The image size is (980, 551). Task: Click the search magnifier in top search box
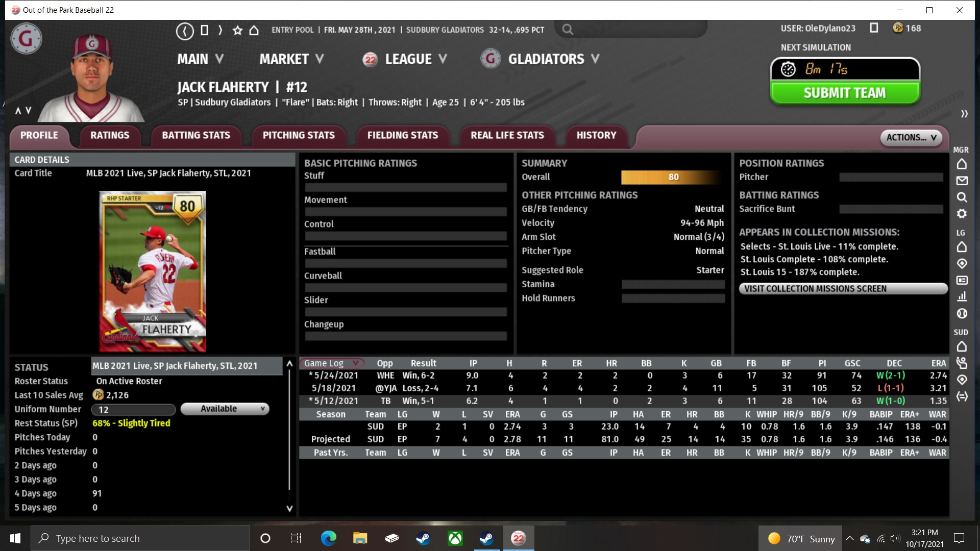[x=568, y=30]
